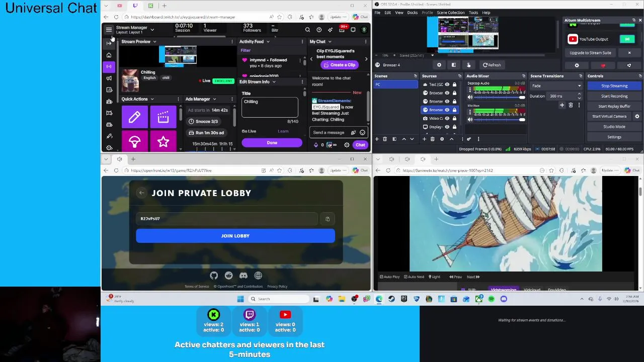The height and width of the screenshot is (362, 644).
Task: Click the search icon in Stream Manager
Action: pyautogui.click(x=307, y=30)
